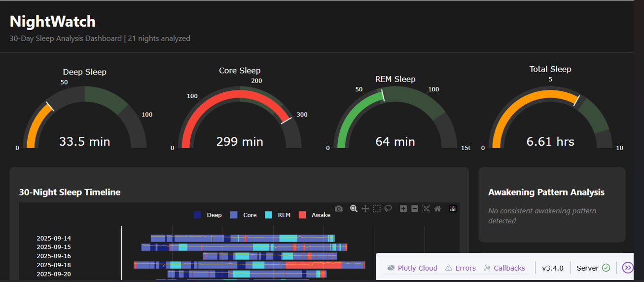Open the Plotly logo link in modebar
The image size is (644, 282).
(453, 209)
